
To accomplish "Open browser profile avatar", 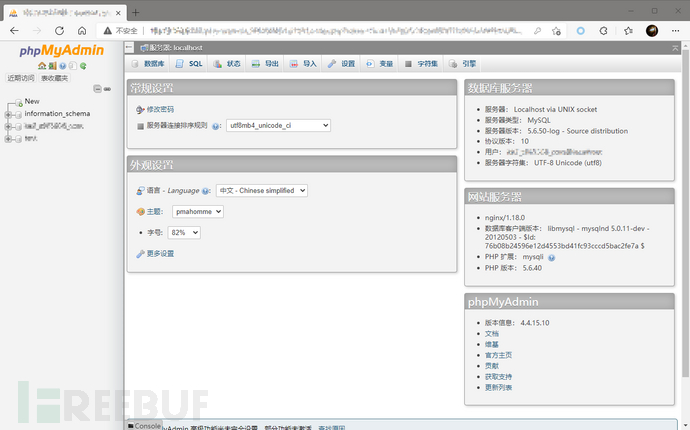I will (x=652, y=31).
